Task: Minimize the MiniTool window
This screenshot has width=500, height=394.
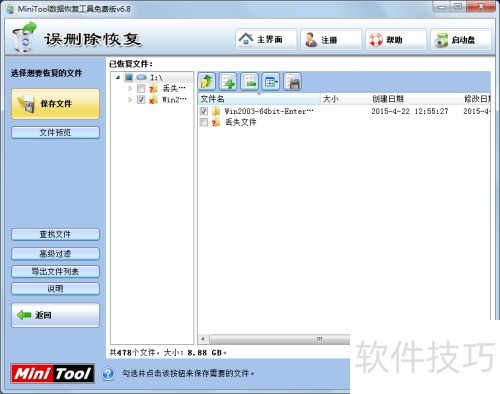Action: coord(442,6)
